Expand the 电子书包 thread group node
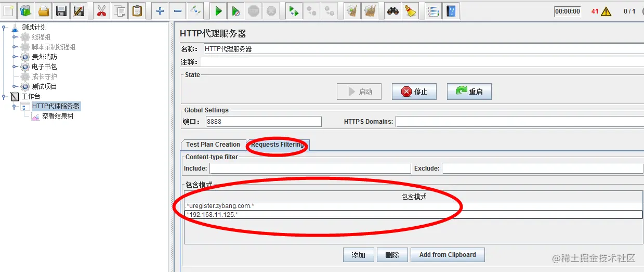 click(x=15, y=67)
